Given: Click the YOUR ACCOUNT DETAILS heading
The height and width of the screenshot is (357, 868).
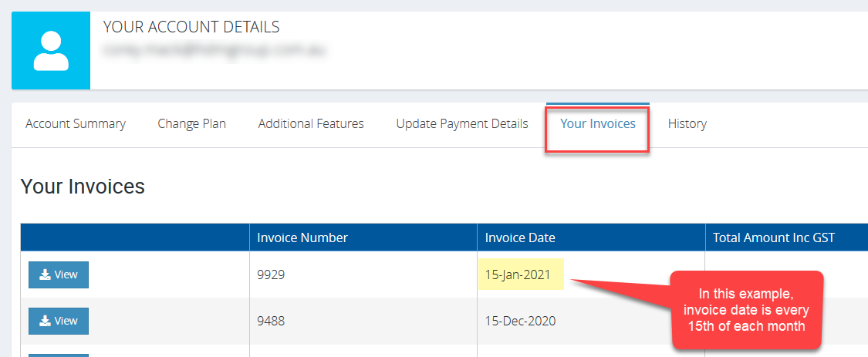Looking at the screenshot, I should click(x=191, y=27).
